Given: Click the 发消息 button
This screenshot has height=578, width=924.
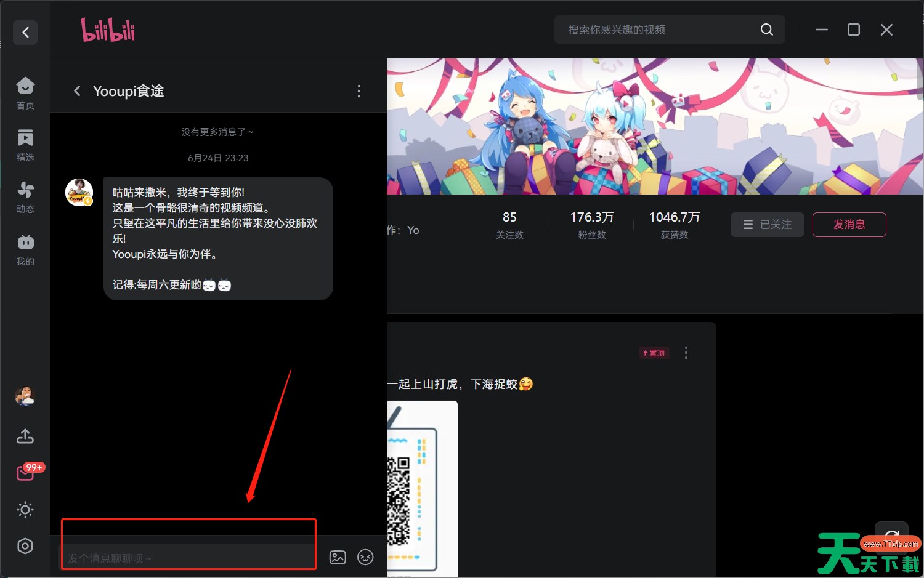Looking at the screenshot, I should pyautogui.click(x=849, y=224).
